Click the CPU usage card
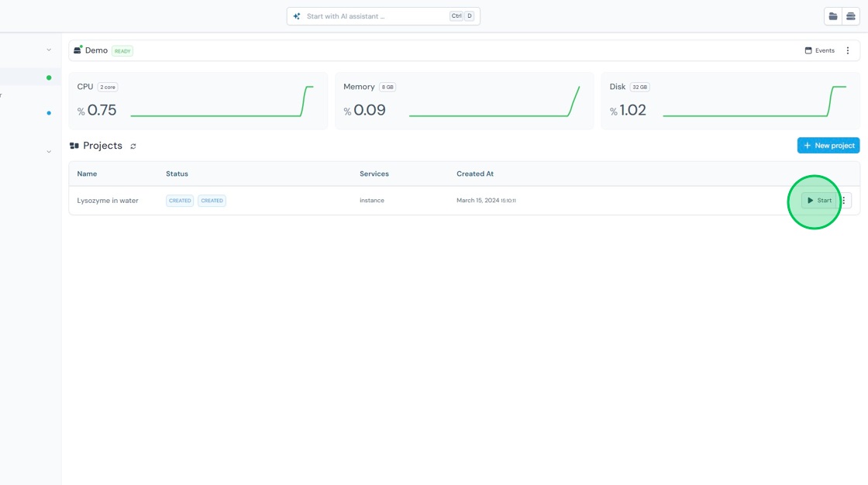Screen dimensions: 868x485 (x=198, y=101)
